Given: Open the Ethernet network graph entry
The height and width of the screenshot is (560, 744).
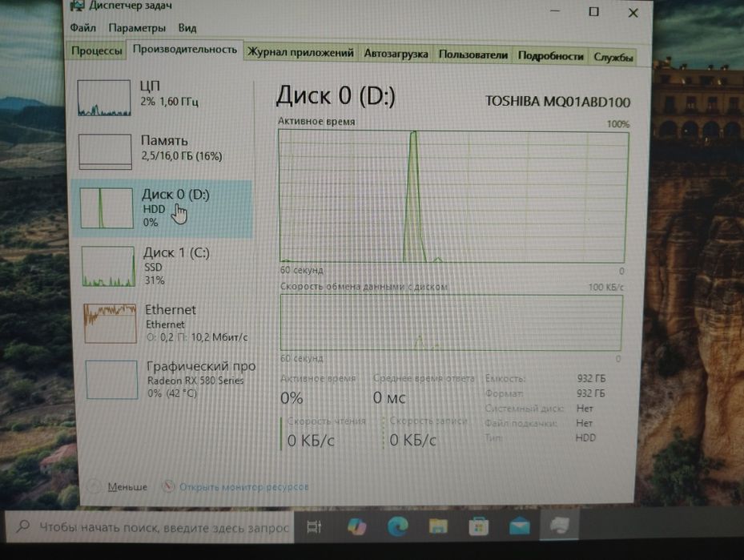Looking at the screenshot, I should (164, 323).
